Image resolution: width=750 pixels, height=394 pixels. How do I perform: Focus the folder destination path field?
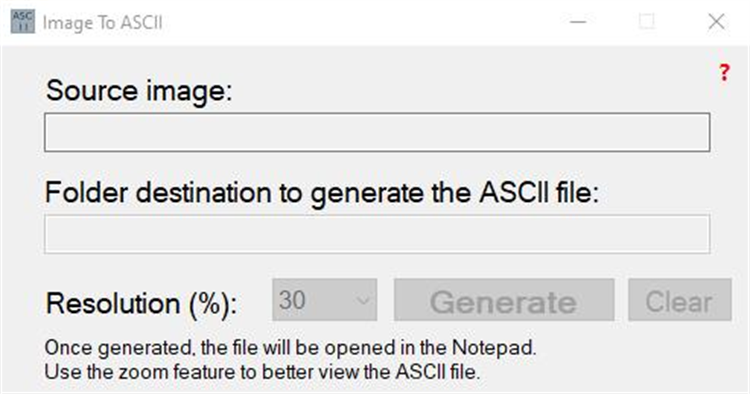point(377,234)
